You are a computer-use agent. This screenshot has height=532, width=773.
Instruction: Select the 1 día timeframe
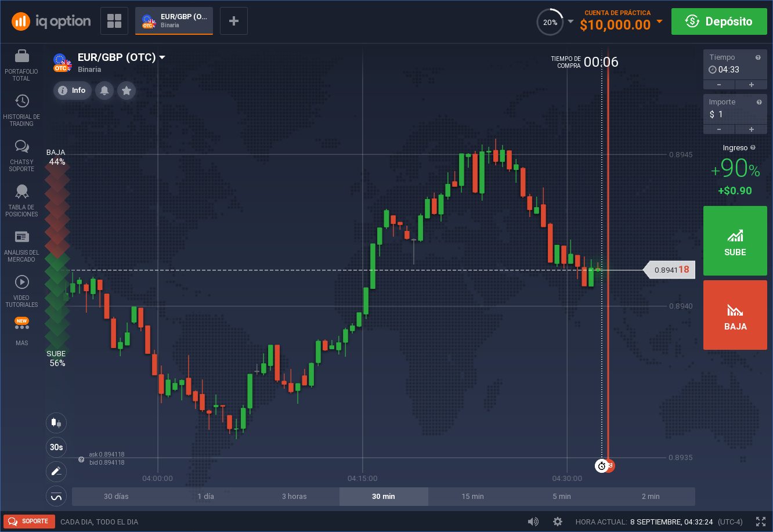205,497
